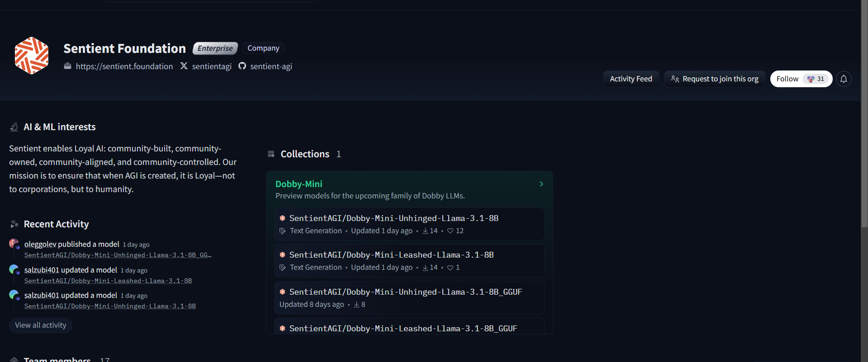Screen dimensions: 868x362
Task: Click download icon on Leashed-Llama-3.1-8B card
Action: 425,268
